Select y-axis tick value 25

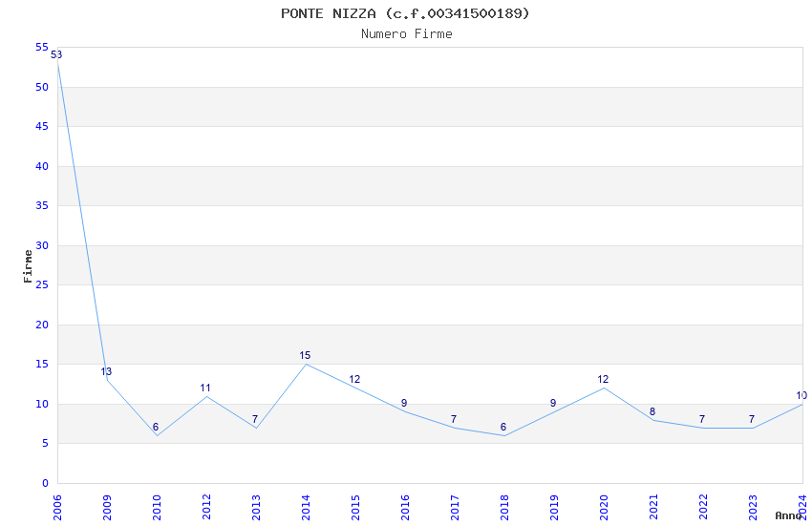[x=42, y=284]
